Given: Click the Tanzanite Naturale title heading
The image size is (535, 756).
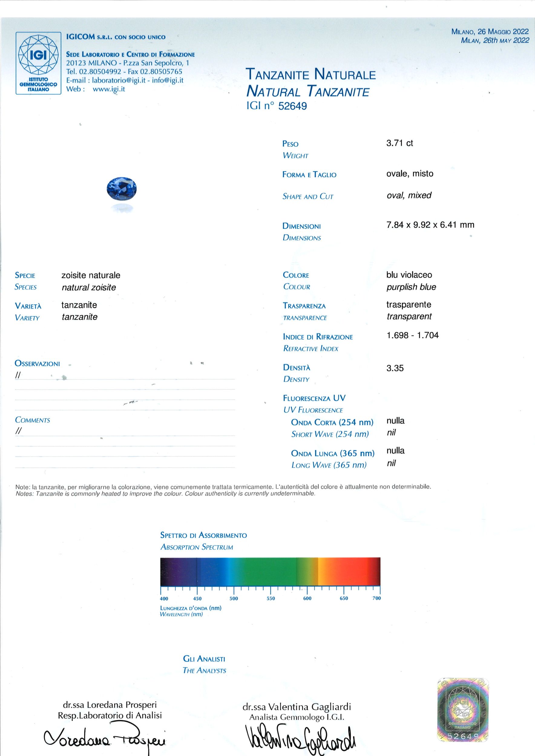Looking at the screenshot, I should tap(311, 74).
